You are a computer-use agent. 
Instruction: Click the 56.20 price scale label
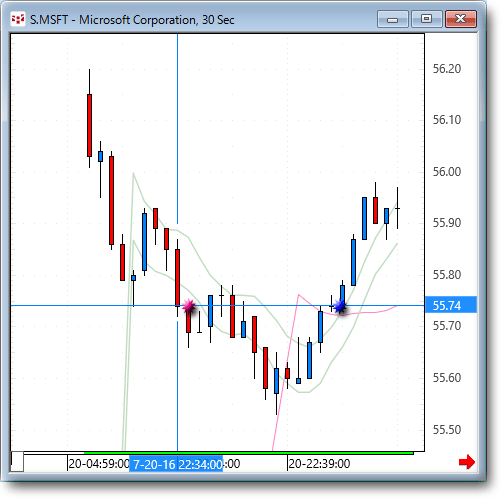pos(447,69)
